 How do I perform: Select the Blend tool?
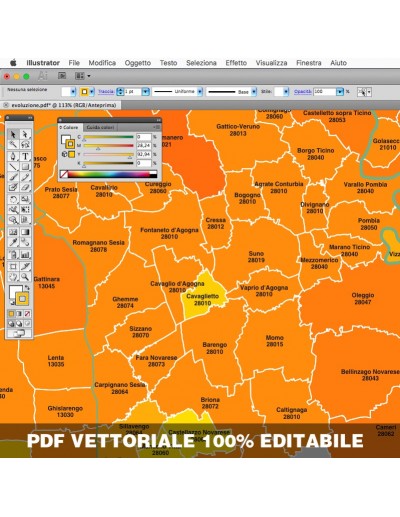pyautogui.click(x=25, y=242)
